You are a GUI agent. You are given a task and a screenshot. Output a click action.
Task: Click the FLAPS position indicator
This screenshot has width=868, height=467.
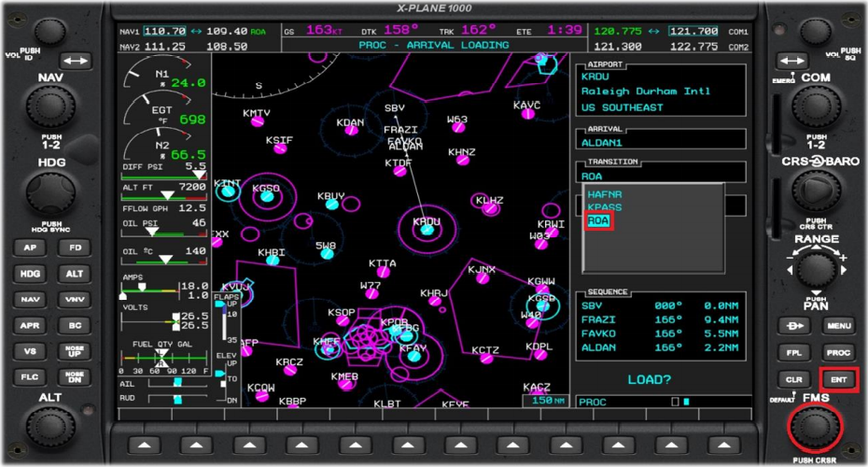pos(226,318)
